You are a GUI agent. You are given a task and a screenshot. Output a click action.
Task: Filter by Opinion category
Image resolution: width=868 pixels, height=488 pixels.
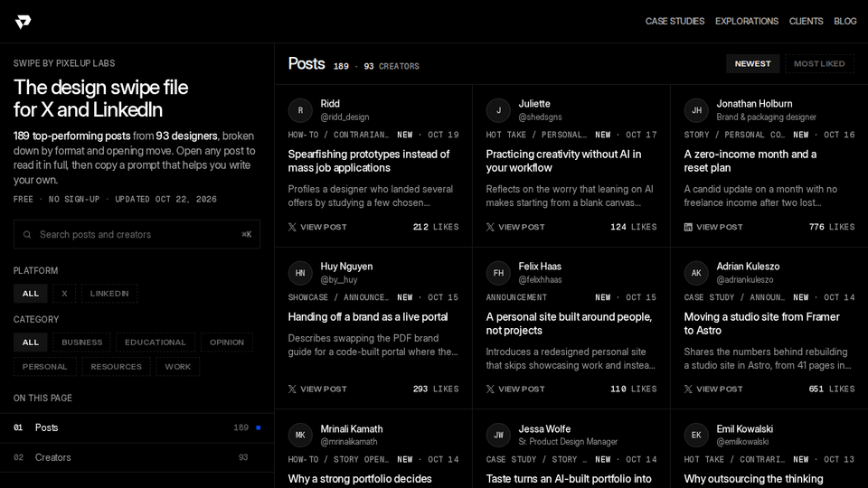tap(227, 342)
